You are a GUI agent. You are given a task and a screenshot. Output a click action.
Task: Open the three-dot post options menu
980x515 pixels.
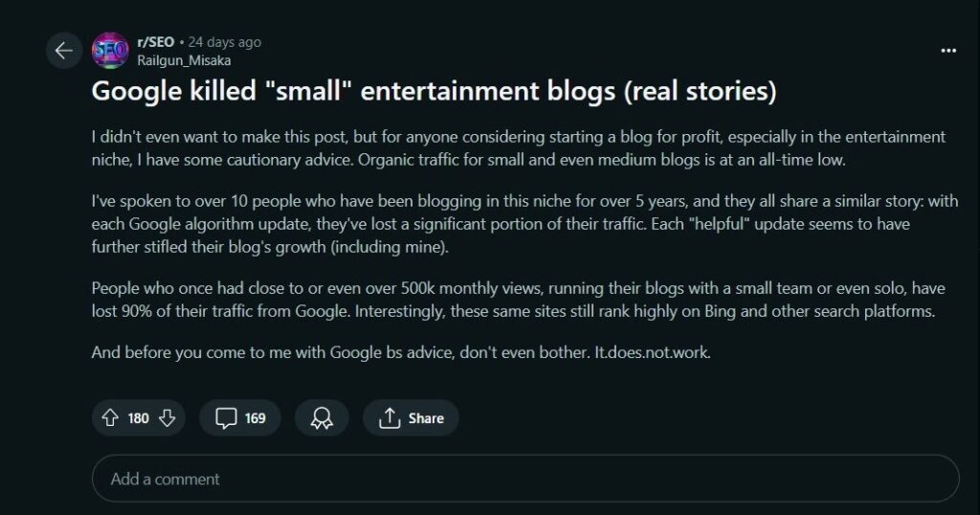coord(948,51)
